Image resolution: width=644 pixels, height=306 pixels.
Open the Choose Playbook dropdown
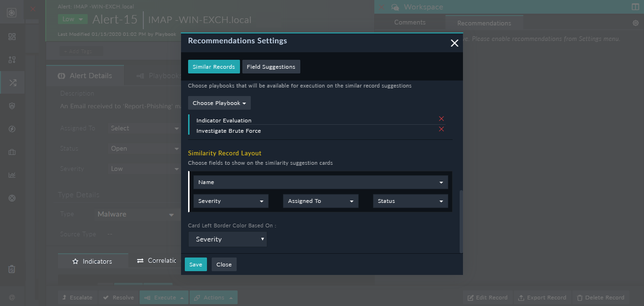tap(219, 103)
